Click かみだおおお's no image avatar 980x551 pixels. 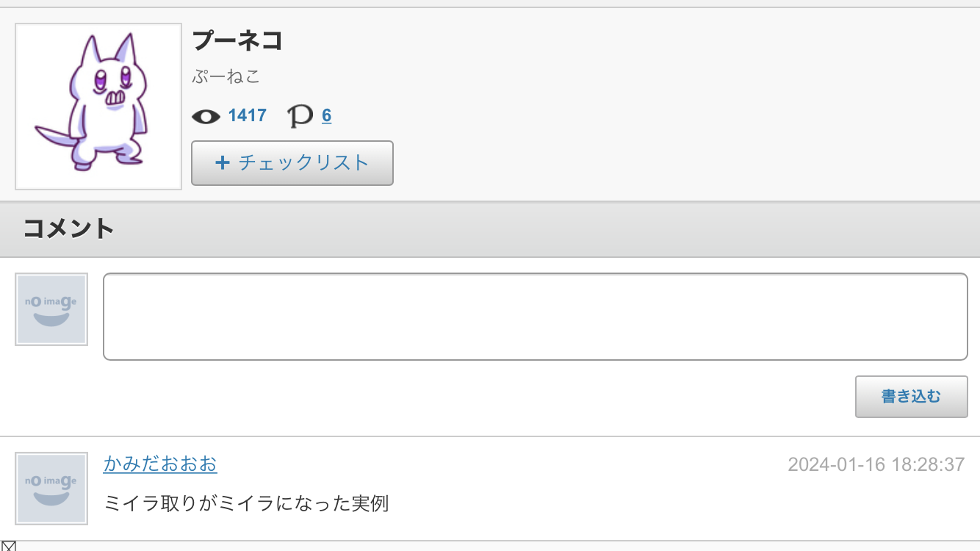51,489
